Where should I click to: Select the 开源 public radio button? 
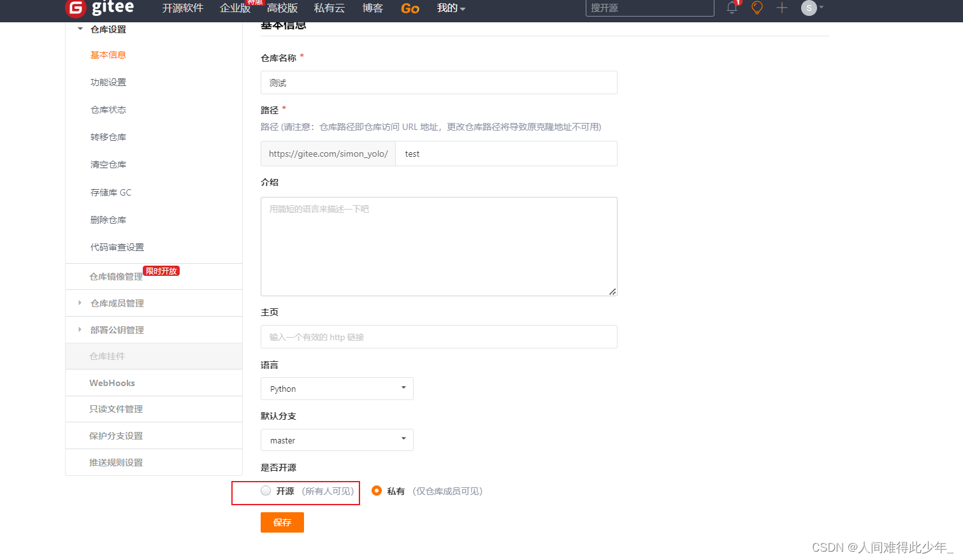coord(266,491)
